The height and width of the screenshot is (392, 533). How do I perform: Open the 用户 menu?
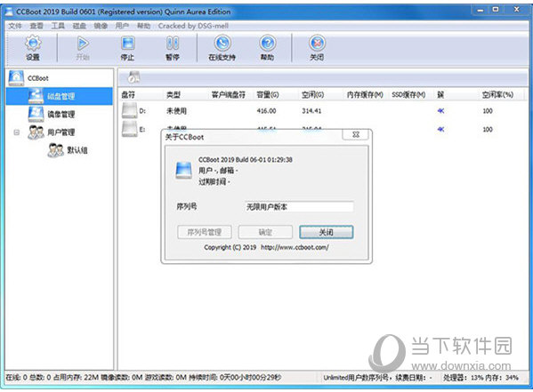tap(122, 26)
